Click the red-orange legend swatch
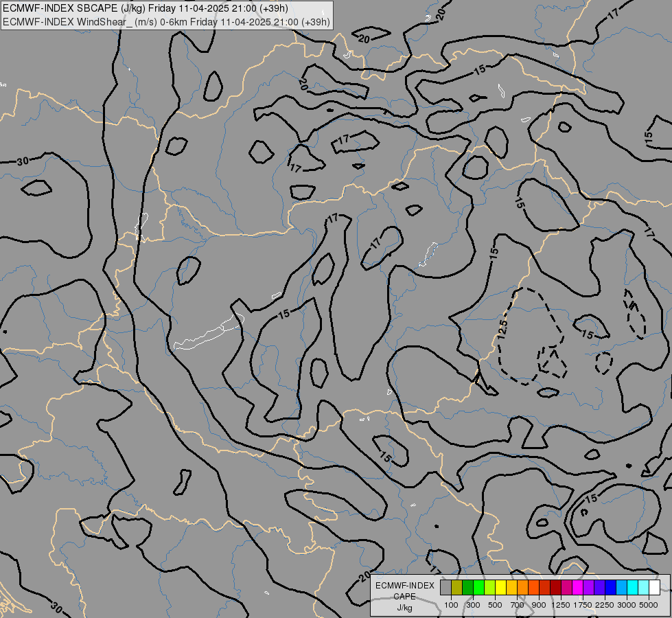 tap(533, 587)
